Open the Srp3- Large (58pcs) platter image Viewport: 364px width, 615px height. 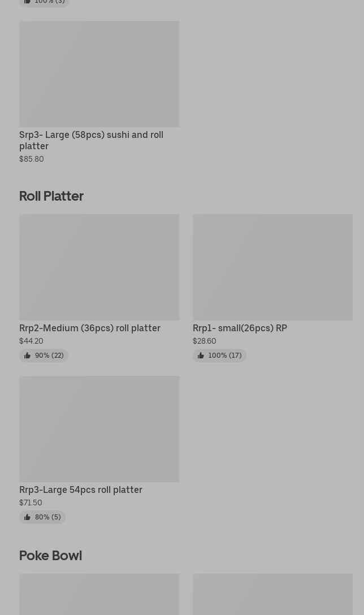99,74
